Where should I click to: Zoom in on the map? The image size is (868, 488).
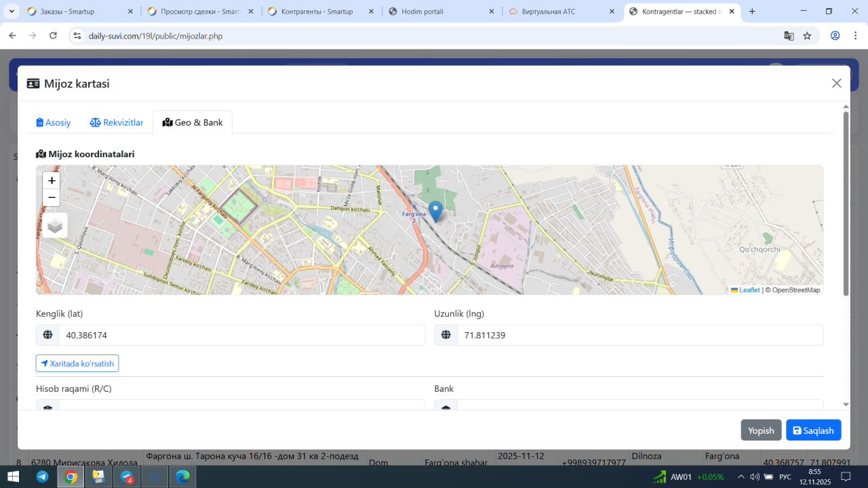[x=52, y=181]
